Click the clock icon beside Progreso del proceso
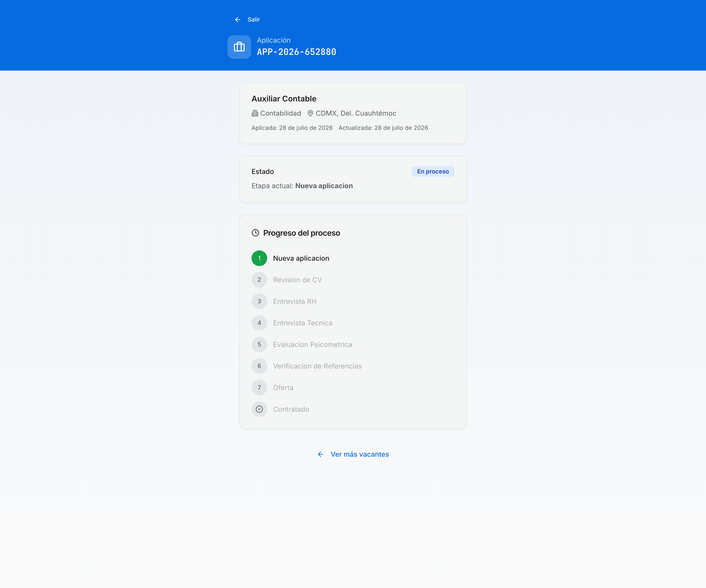The width and height of the screenshot is (706, 588). click(x=255, y=233)
